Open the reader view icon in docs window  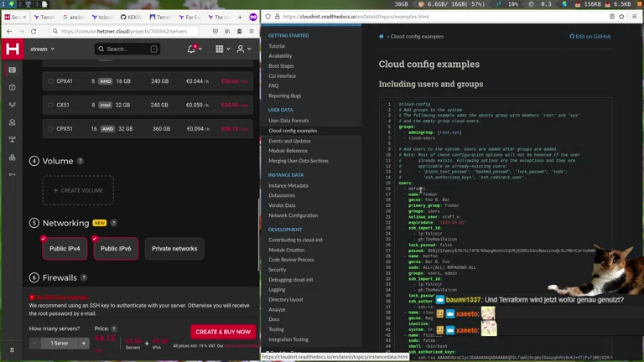612,17
